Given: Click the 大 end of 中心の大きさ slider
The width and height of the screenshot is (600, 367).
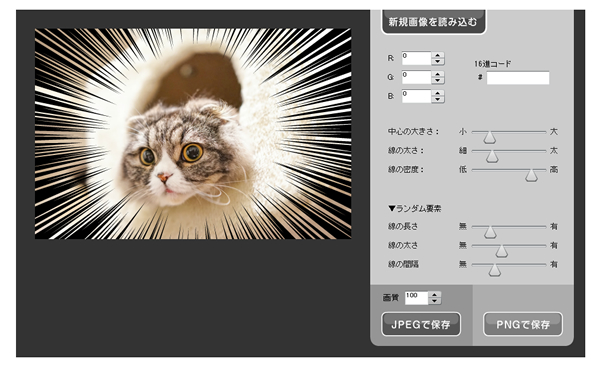Looking at the screenshot, I should pos(553,132).
